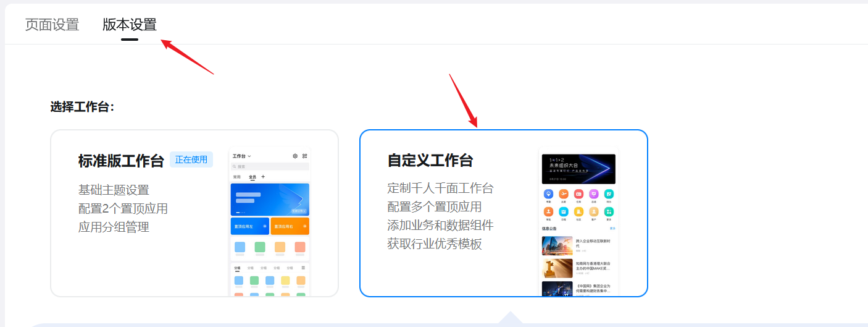Click the group list menu icon in standard preview

(303, 268)
